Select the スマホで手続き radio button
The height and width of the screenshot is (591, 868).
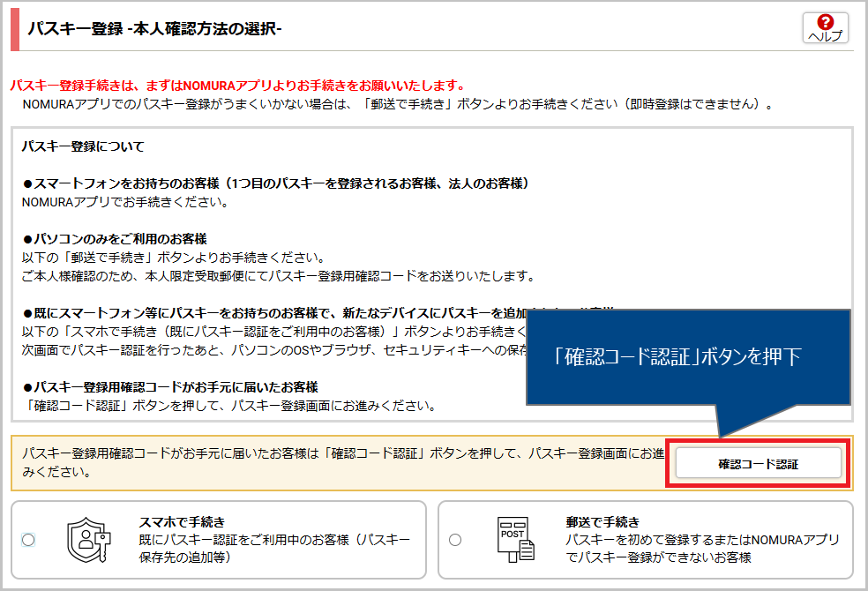click(x=28, y=540)
